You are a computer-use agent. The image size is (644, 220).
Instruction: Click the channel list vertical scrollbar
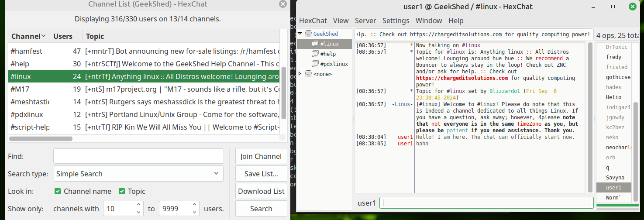[284, 93]
